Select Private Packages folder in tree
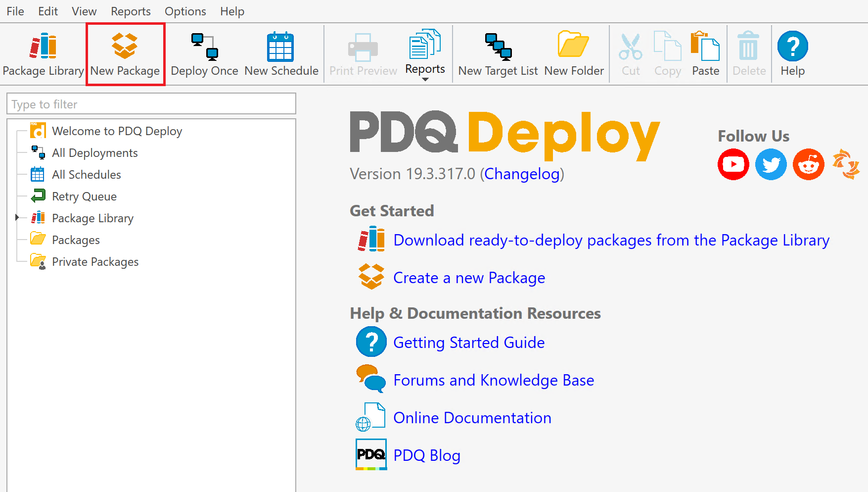 tap(95, 262)
